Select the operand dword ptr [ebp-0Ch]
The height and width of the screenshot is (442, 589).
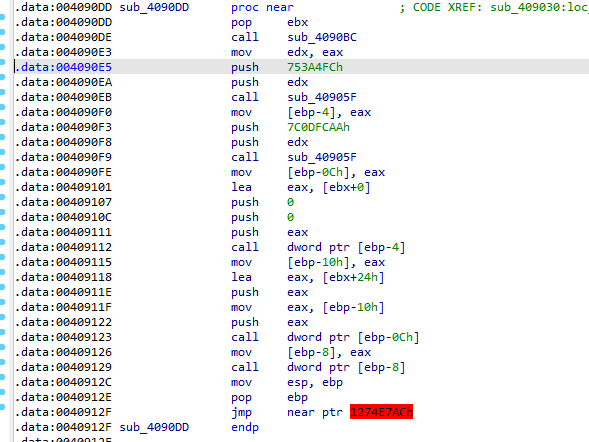(353, 337)
